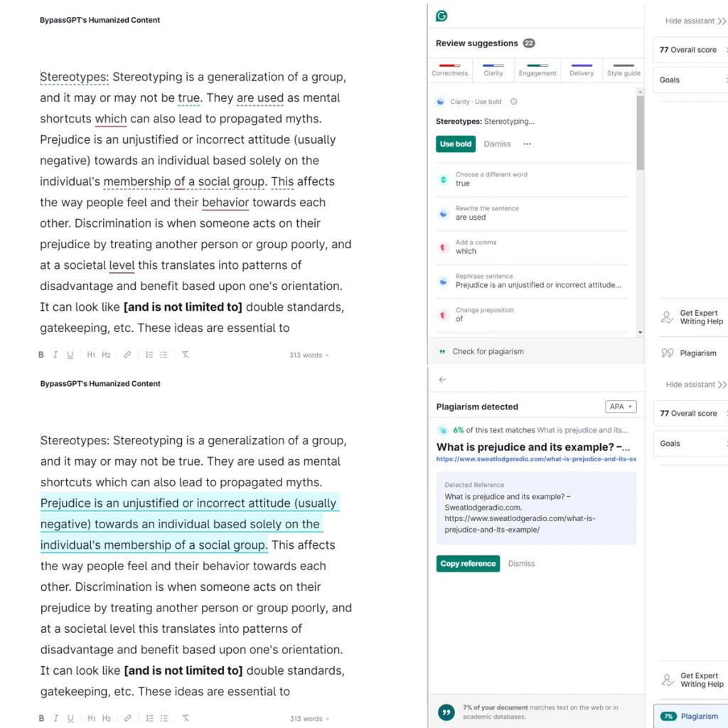Click the Copy reference button
This screenshot has height=728, width=728.
coord(468,563)
